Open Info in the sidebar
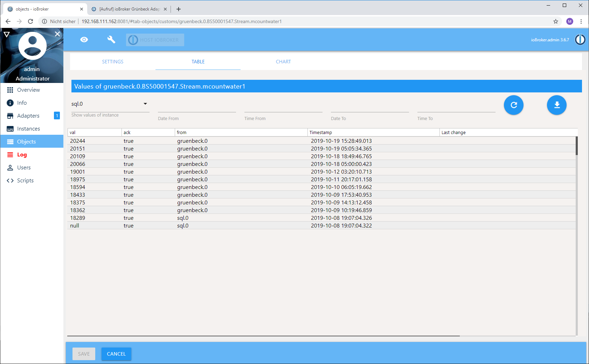 pos(32,103)
